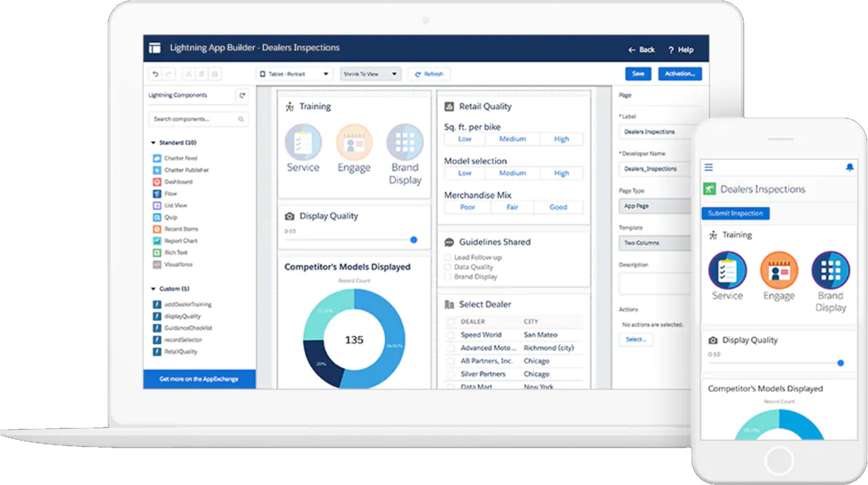Viewport: 868px width, 485px height.
Task: Select the Rich Text component icon
Action: tap(156, 253)
